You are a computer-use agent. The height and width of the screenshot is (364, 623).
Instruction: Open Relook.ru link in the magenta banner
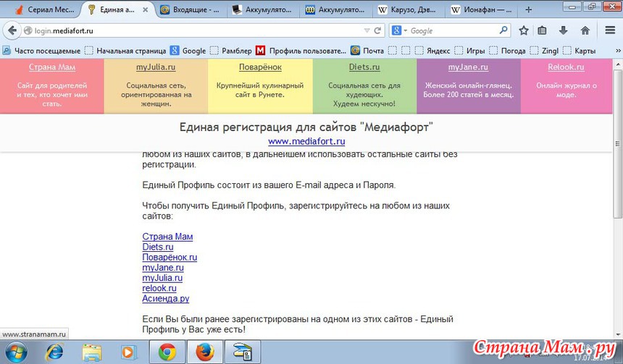point(566,67)
